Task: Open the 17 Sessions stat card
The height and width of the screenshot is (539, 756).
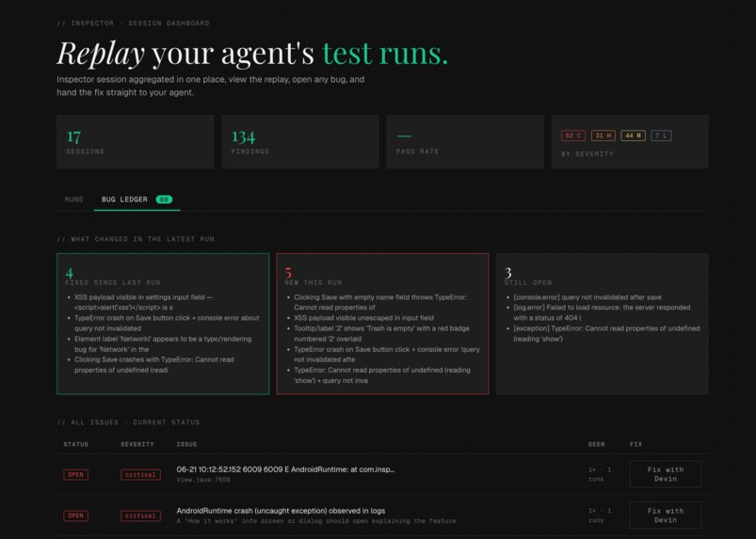Action: (x=135, y=142)
